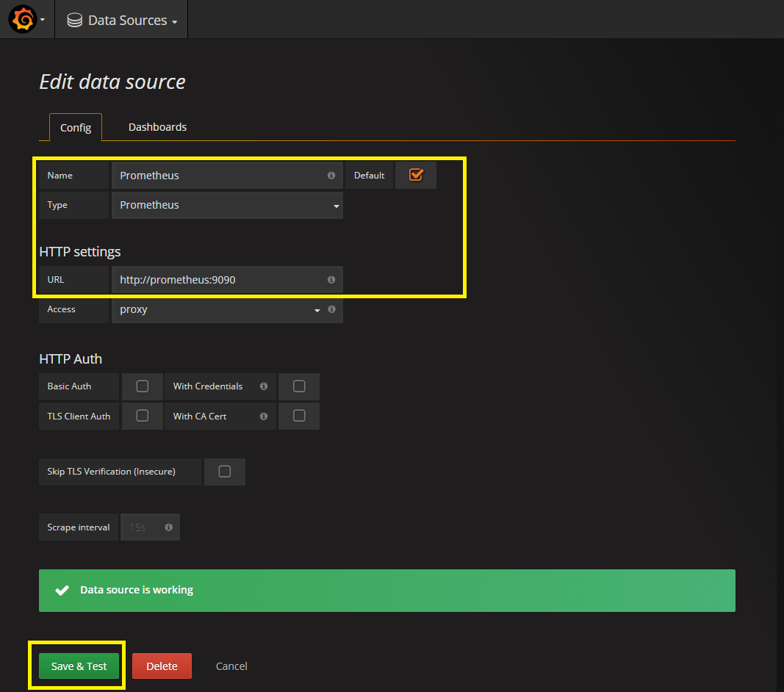This screenshot has width=784, height=692.
Task: Show info tooltip for With Credentials
Action: 264,386
